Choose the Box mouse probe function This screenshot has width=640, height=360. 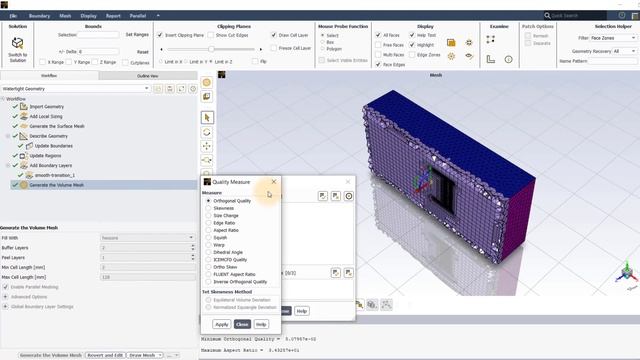(322, 42)
